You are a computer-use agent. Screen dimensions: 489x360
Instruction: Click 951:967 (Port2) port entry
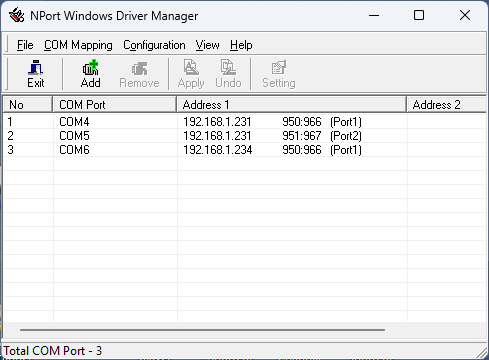[322, 136]
